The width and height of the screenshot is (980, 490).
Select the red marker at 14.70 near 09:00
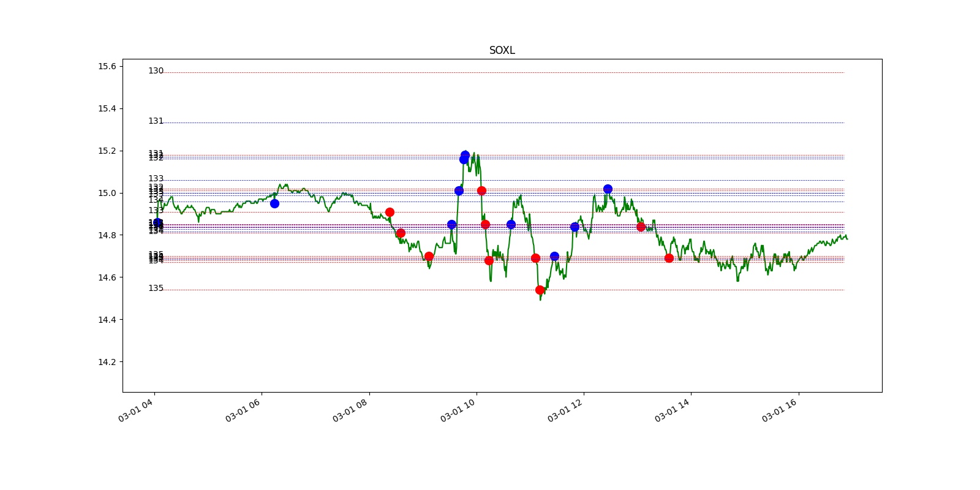tap(429, 256)
